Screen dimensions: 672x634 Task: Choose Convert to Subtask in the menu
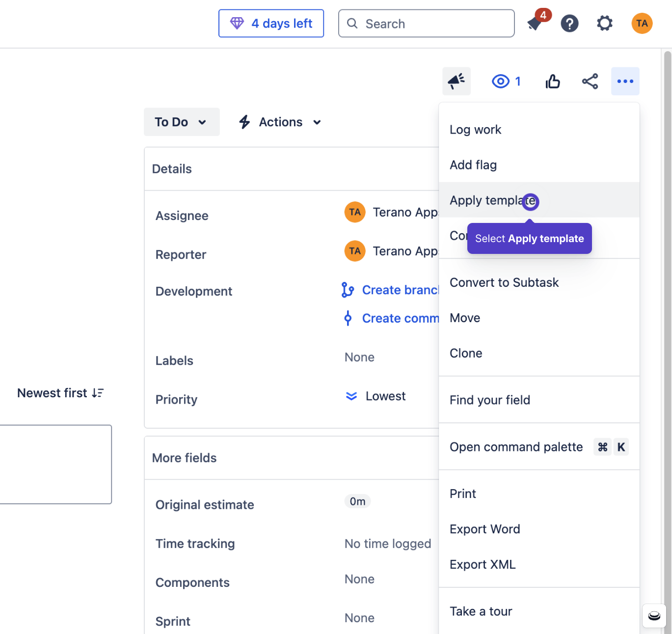coord(504,282)
